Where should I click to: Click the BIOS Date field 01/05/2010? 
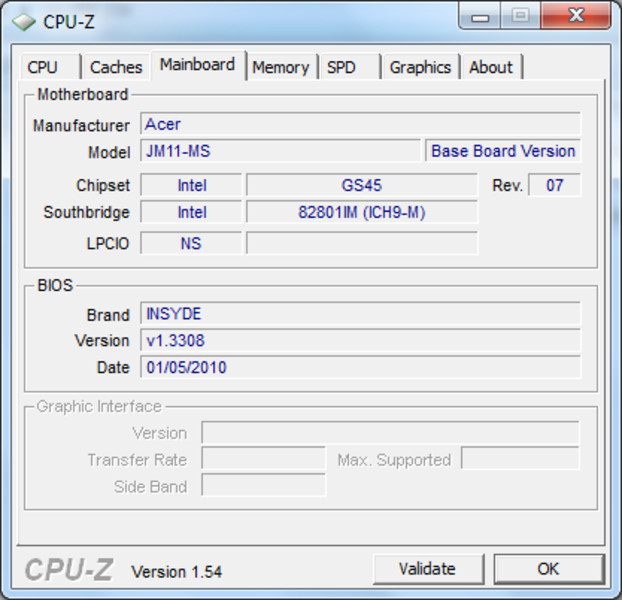click(x=360, y=367)
